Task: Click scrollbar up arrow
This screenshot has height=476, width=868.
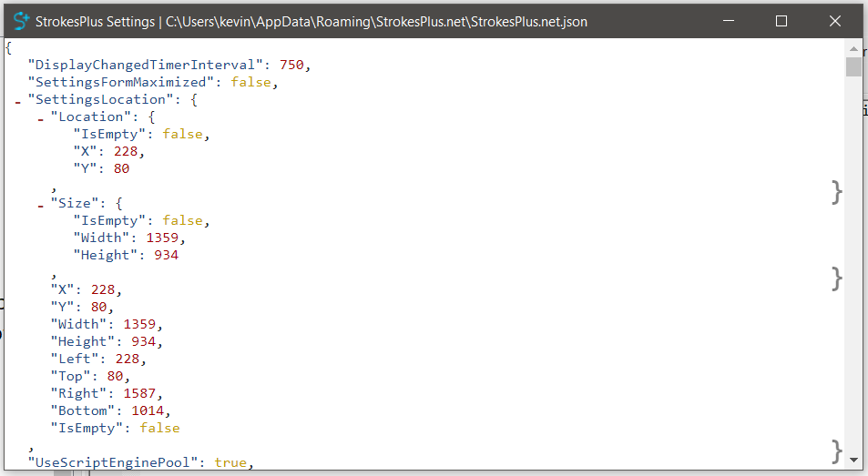Action: pyautogui.click(x=853, y=48)
